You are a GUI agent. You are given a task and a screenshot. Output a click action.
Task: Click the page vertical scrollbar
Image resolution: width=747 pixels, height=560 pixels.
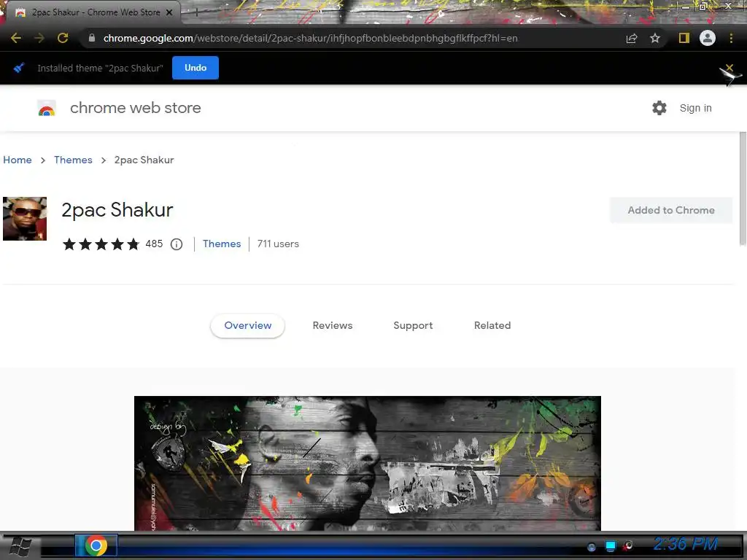[x=742, y=188]
